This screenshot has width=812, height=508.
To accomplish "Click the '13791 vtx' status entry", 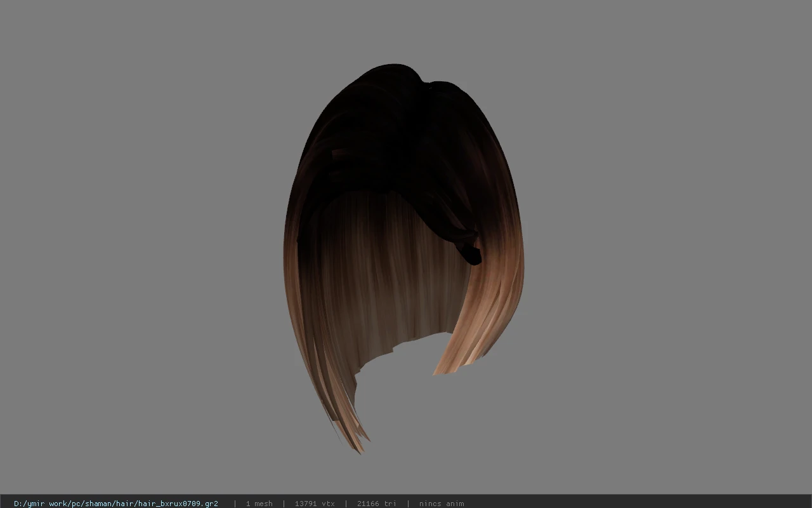I will point(315,504).
